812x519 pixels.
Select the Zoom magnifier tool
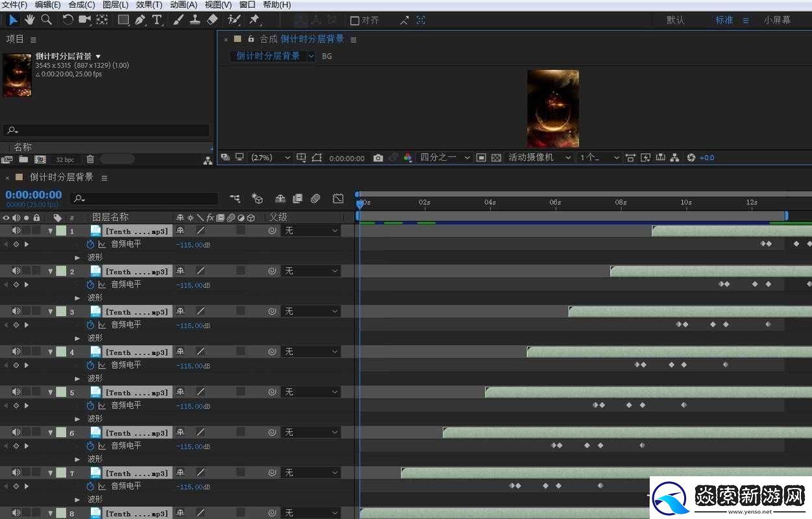(47, 19)
